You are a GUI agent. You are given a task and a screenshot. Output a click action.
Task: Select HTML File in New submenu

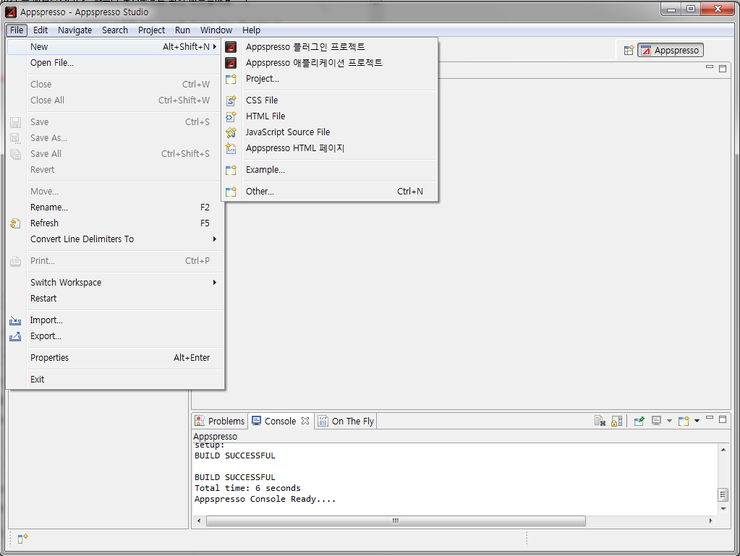click(265, 116)
